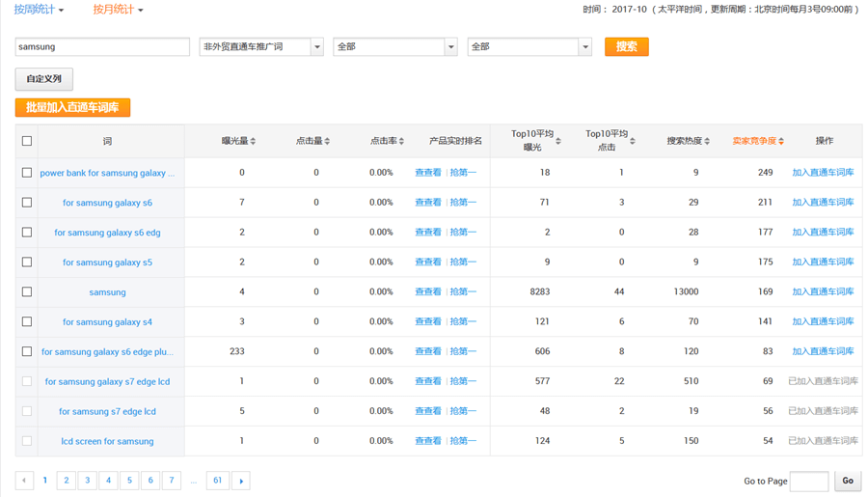Focus the Go to Page input field
Image resolution: width=868 pixels, height=497 pixels.
click(x=808, y=481)
